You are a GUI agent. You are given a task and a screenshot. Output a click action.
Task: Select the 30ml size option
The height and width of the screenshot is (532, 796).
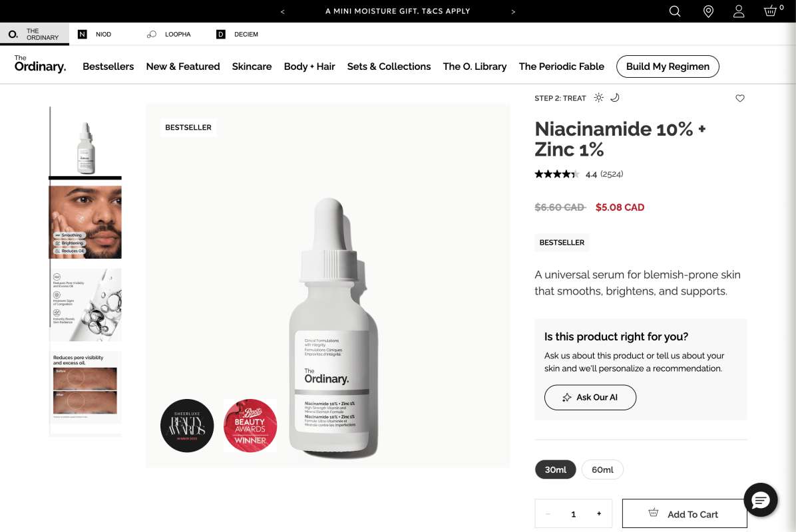[556, 469]
